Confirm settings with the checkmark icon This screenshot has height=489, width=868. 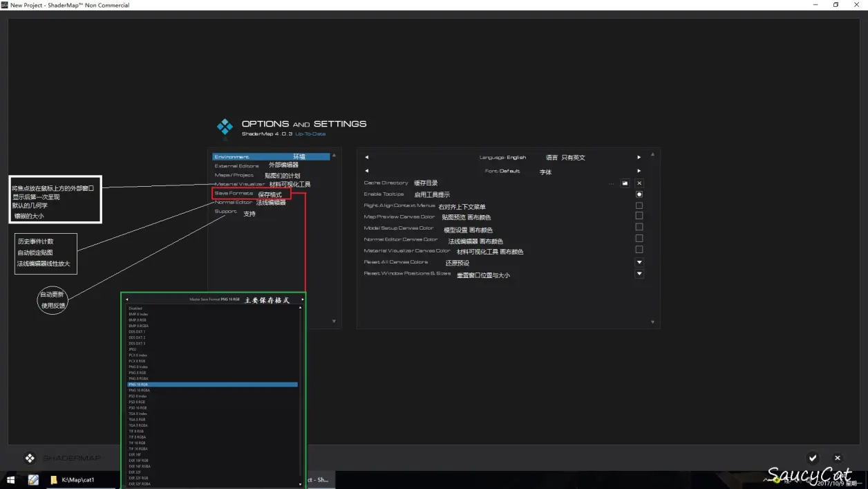pos(813,458)
